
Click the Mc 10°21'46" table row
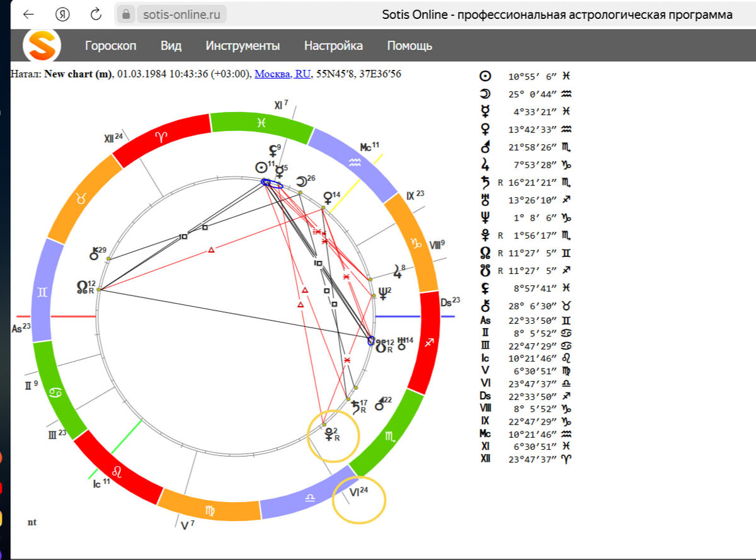pos(525,433)
